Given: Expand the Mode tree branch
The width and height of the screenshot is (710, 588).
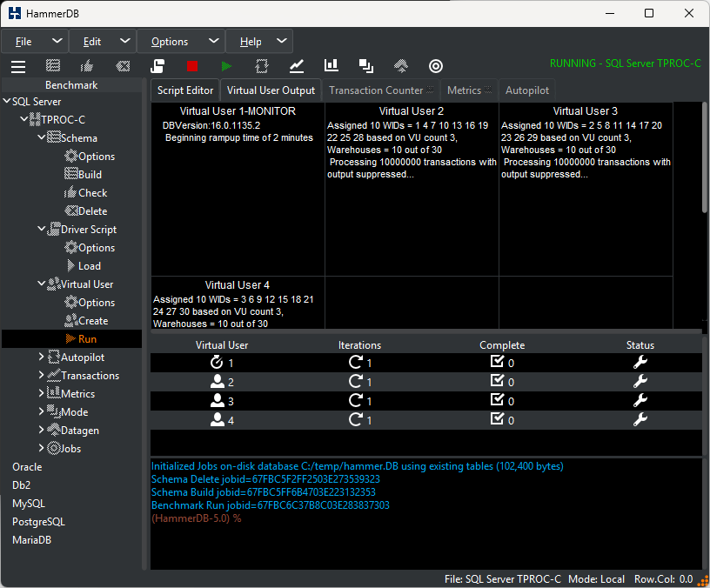Looking at the screenshot, I should click(x=42, y=411).
